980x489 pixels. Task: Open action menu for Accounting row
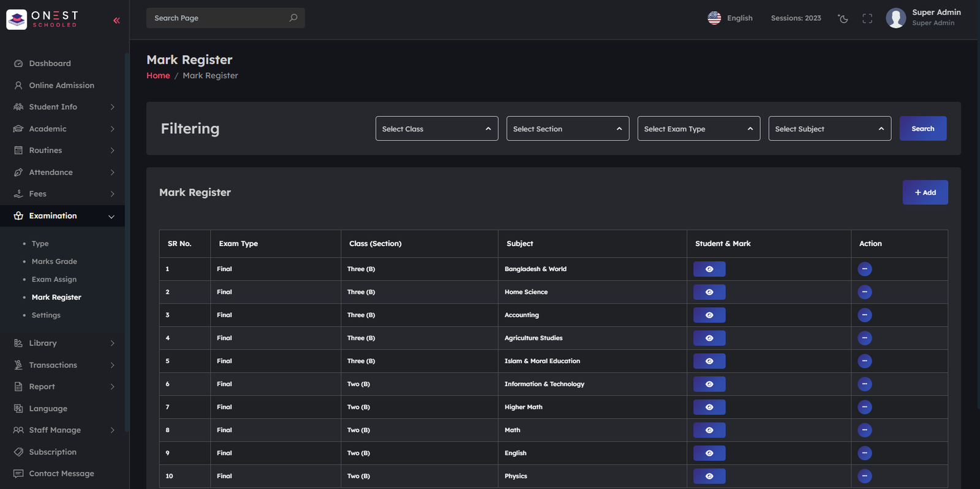864,315
